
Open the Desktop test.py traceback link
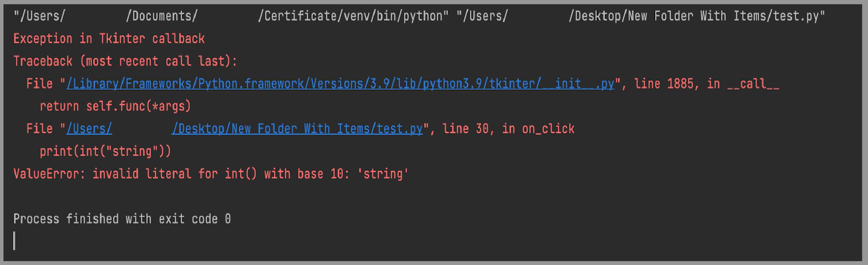tap(297, 129)
